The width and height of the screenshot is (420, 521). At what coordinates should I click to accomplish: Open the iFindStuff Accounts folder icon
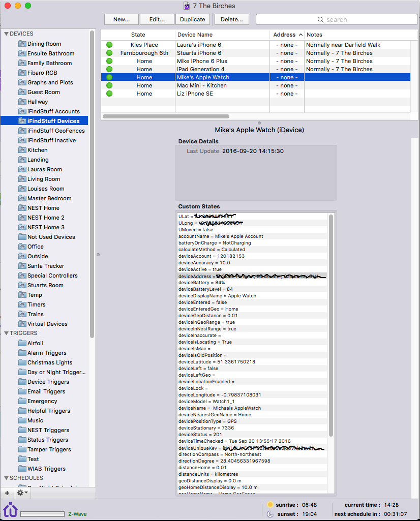tap(22, 111)
